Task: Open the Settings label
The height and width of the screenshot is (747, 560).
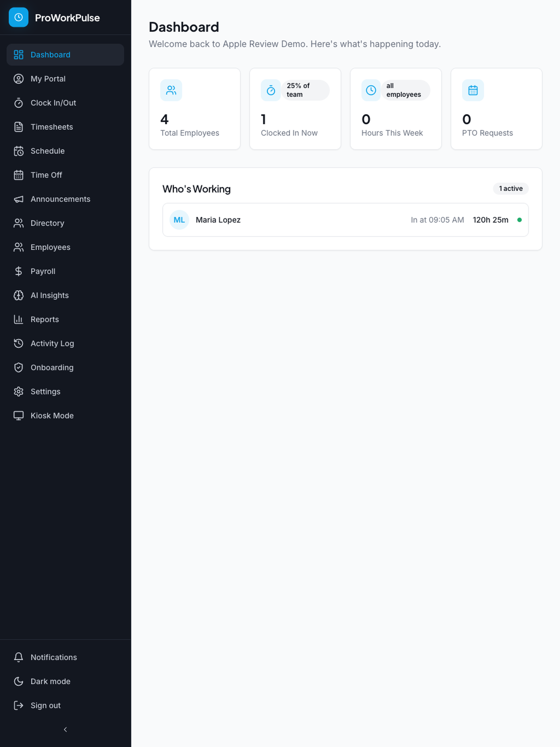Action: coord(46,391)
